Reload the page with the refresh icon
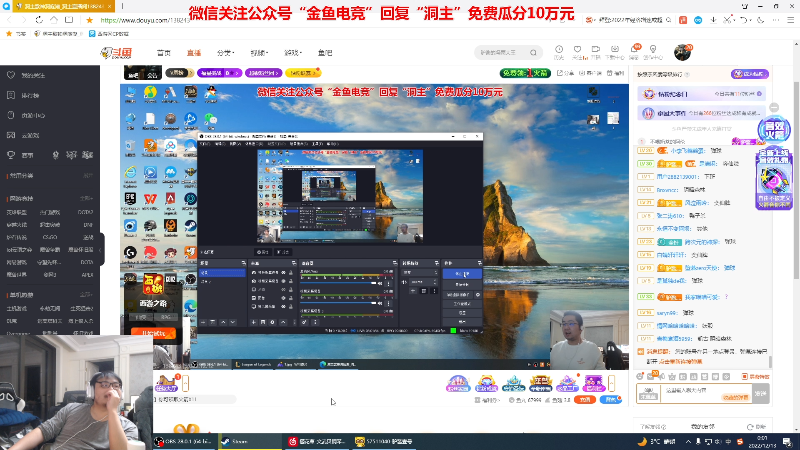This screenshot has width=800, height=450. click(x=39, y=20)
